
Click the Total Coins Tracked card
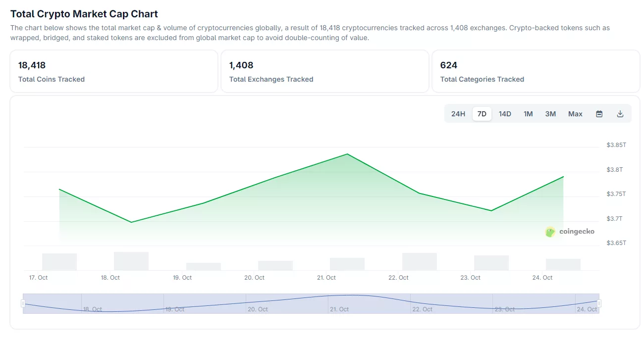tap(113, 71)
